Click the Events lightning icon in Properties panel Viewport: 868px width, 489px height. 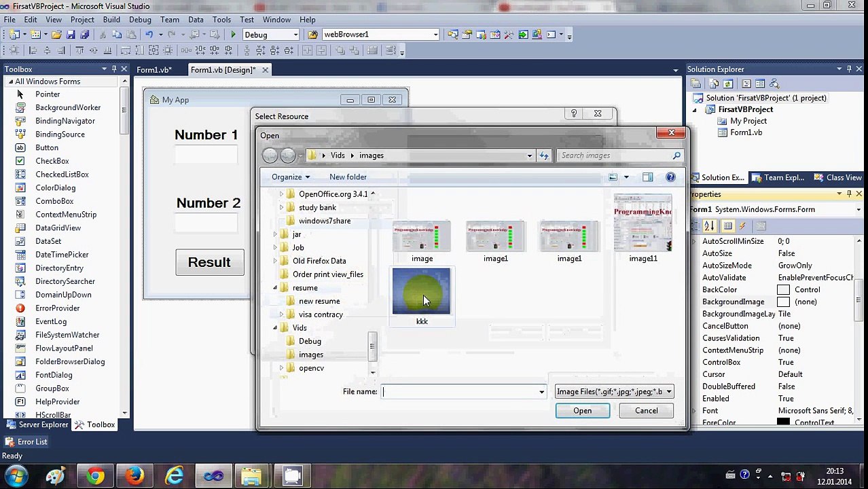pyautogui.click(x=742, y=226)
